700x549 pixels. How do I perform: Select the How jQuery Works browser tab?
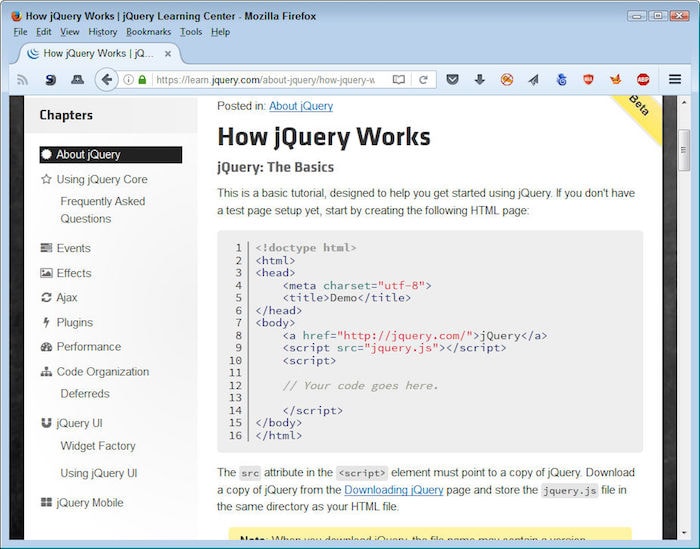[99, 54]
